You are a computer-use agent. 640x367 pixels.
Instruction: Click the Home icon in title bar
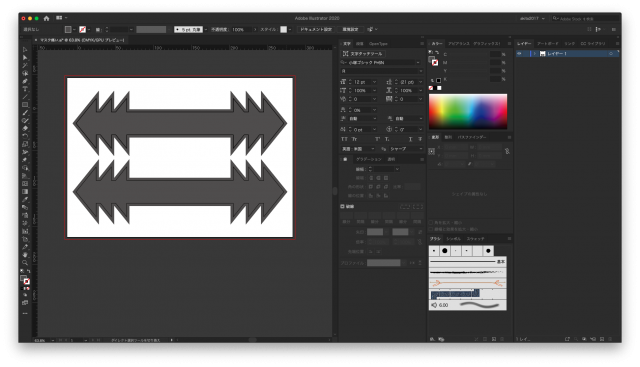click(46, 18)
